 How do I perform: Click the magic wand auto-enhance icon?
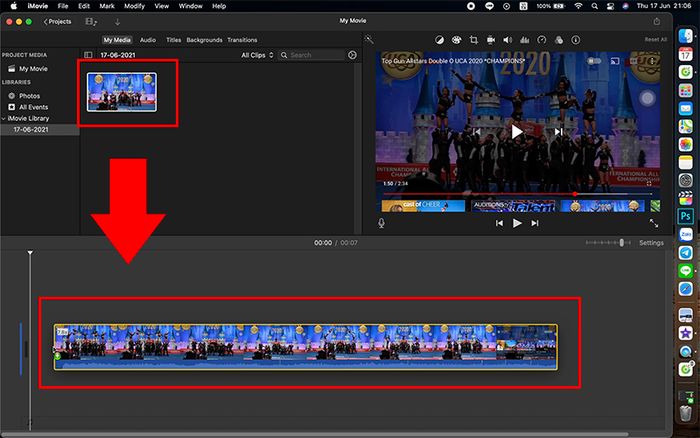(x=369, y=40)
